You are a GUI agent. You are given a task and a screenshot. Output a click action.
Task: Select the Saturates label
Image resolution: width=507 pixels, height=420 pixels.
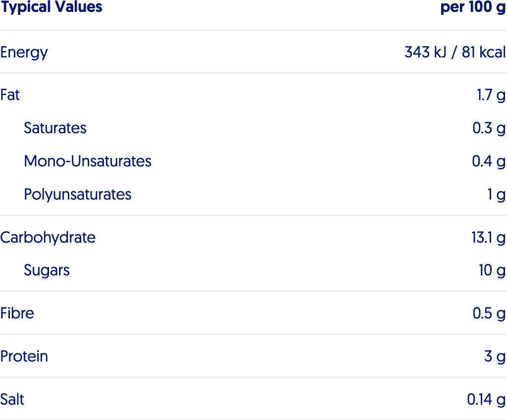coord(55,128)
